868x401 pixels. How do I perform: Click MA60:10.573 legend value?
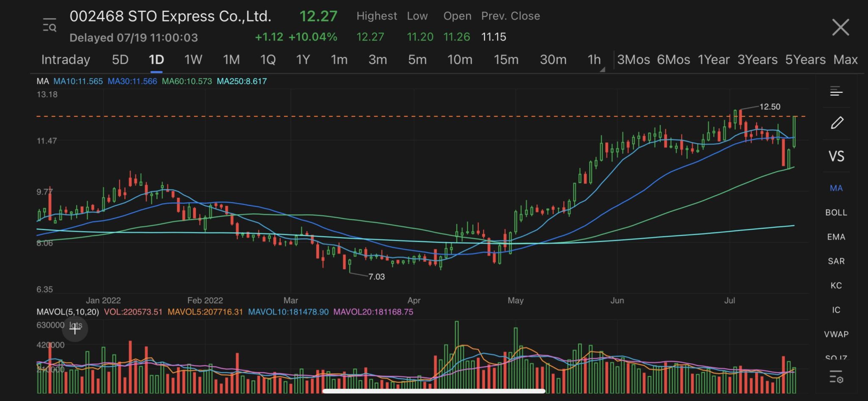point(187,81)
